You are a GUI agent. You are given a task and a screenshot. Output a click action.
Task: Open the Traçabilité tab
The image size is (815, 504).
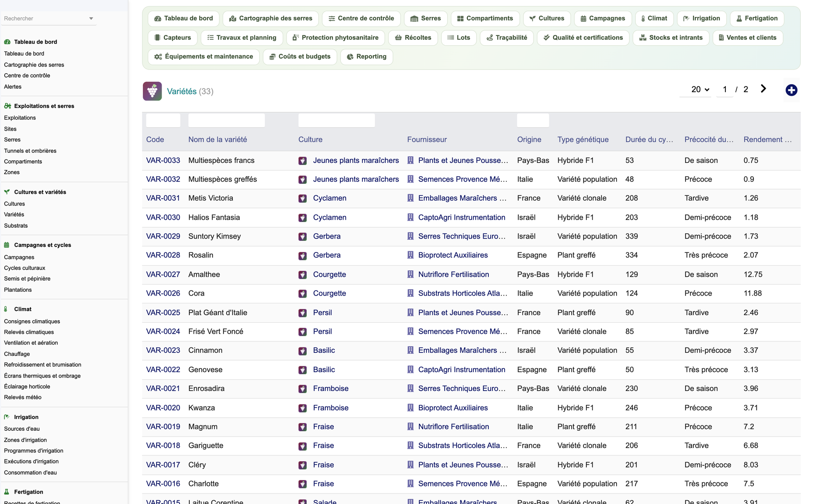(507, 38)
